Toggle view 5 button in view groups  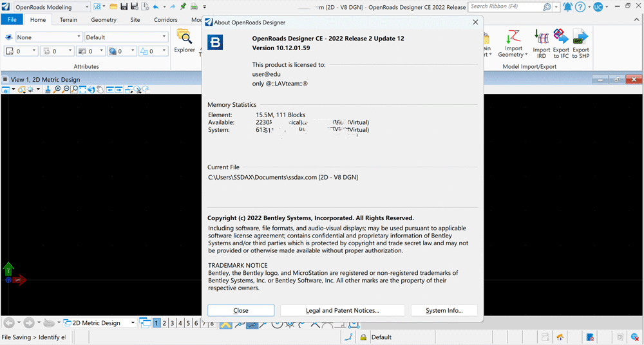188,323
